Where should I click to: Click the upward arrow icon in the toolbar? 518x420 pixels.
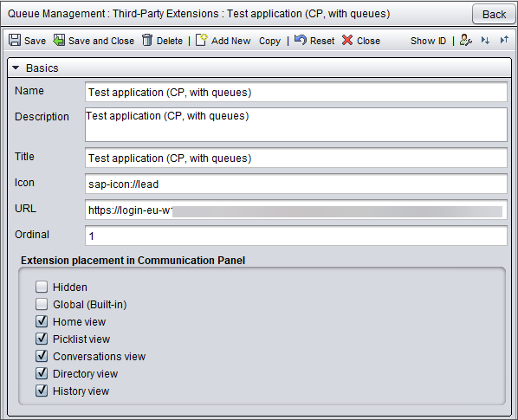coord(504,40)
